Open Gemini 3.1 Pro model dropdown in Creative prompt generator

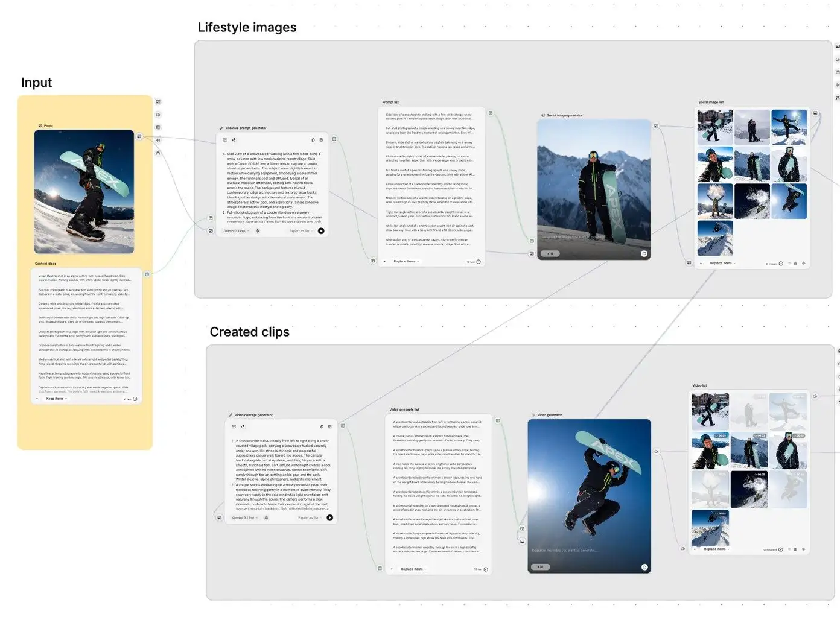click(x=236, y=231)
